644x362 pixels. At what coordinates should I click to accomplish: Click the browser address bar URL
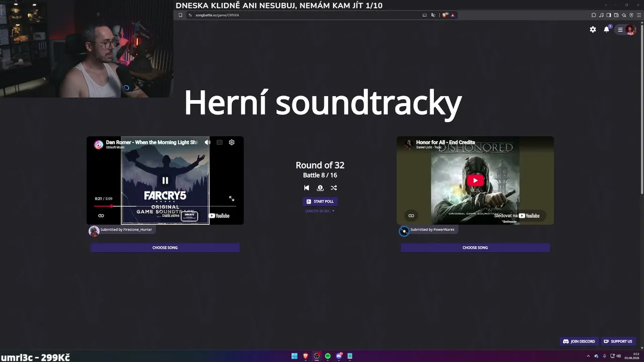[x=217, y=15]
